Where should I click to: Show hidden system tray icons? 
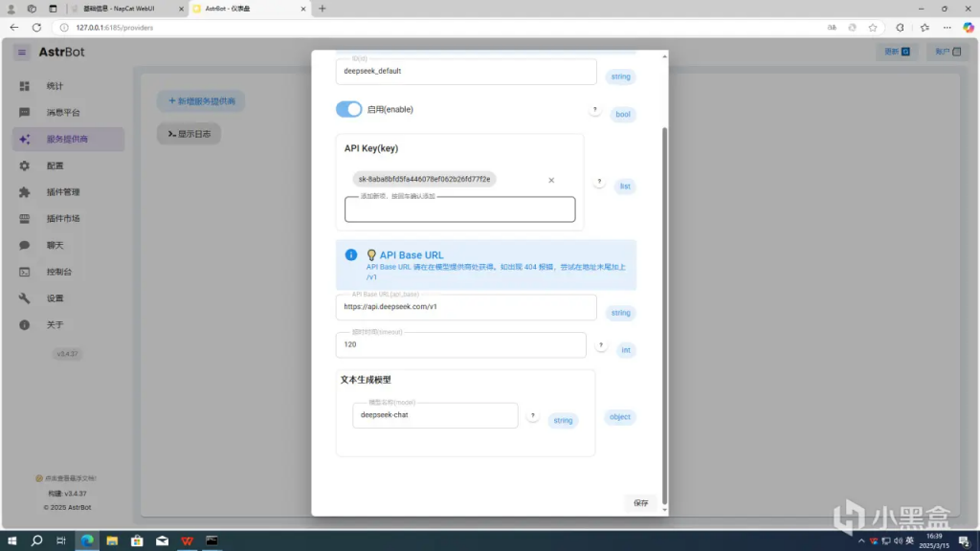(861, 541)
